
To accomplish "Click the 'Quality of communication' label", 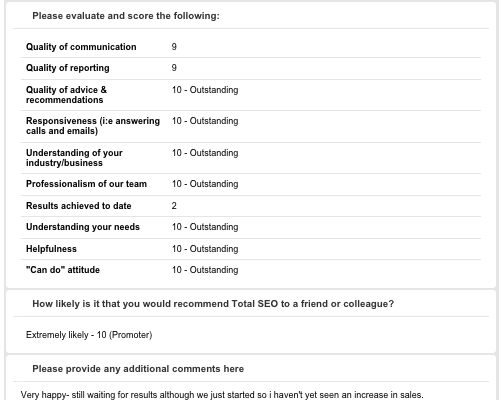I will [81, 47].
